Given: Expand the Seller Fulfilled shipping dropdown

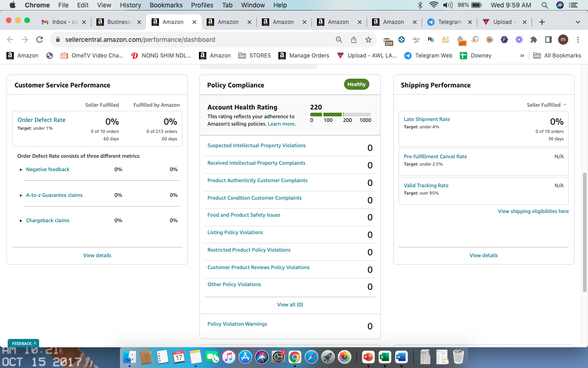Looking at the screenshot, I should (x=547, y=105).
